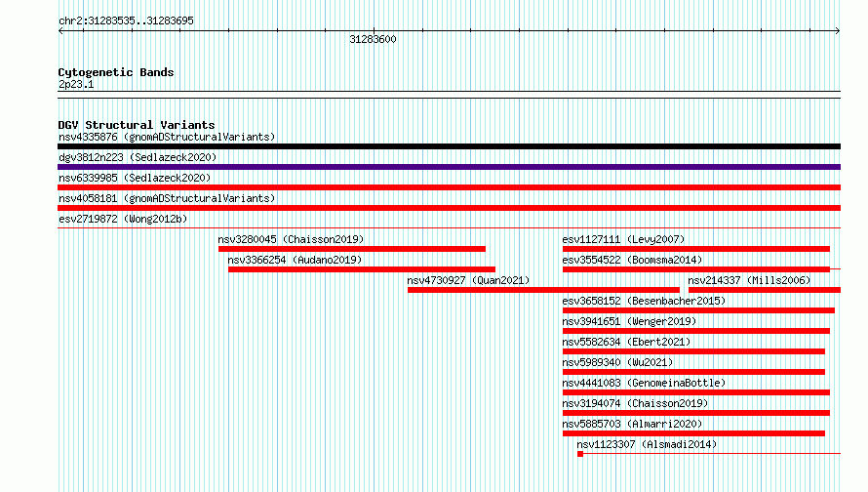Click the nsv5885703 red feature bar
This screenshot has height=492, width=868.
[x=693, y=433]
